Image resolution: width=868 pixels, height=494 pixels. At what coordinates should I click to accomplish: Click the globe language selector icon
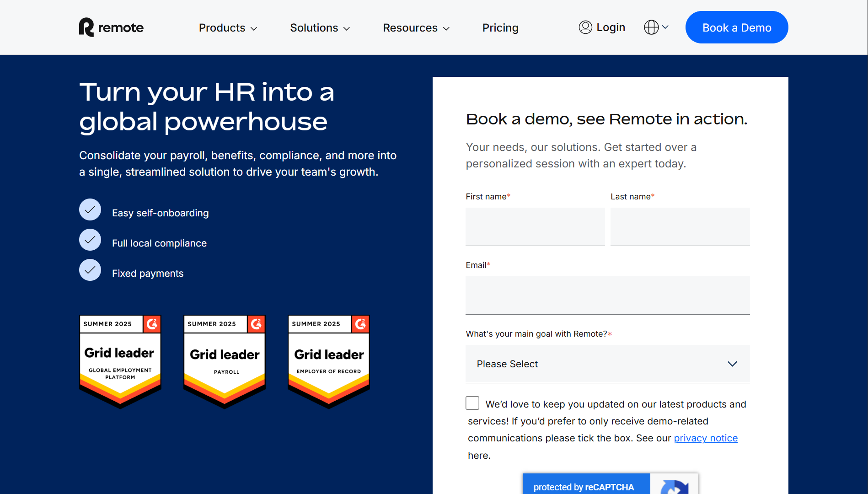[651, 27]
